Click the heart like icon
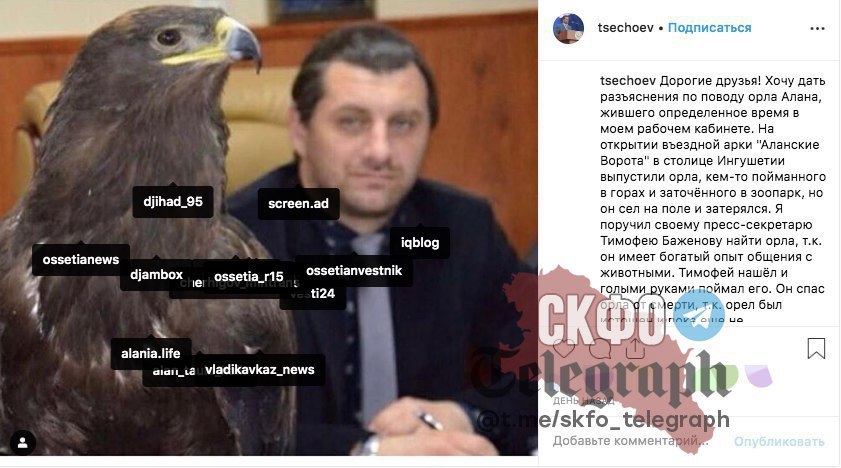Image resolution: width=841 pixels, height=468 pixels. pos(564,349)
